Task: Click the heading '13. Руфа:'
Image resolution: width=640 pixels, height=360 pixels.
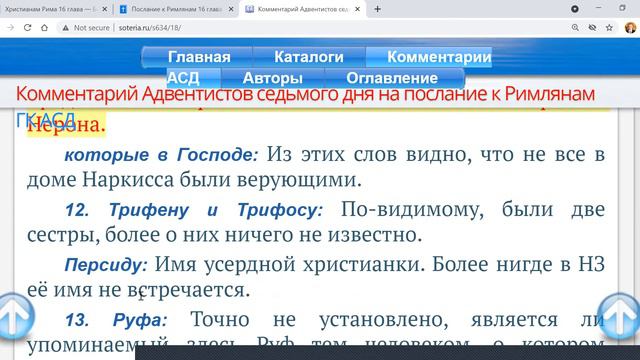Action: tap(116, 320)
